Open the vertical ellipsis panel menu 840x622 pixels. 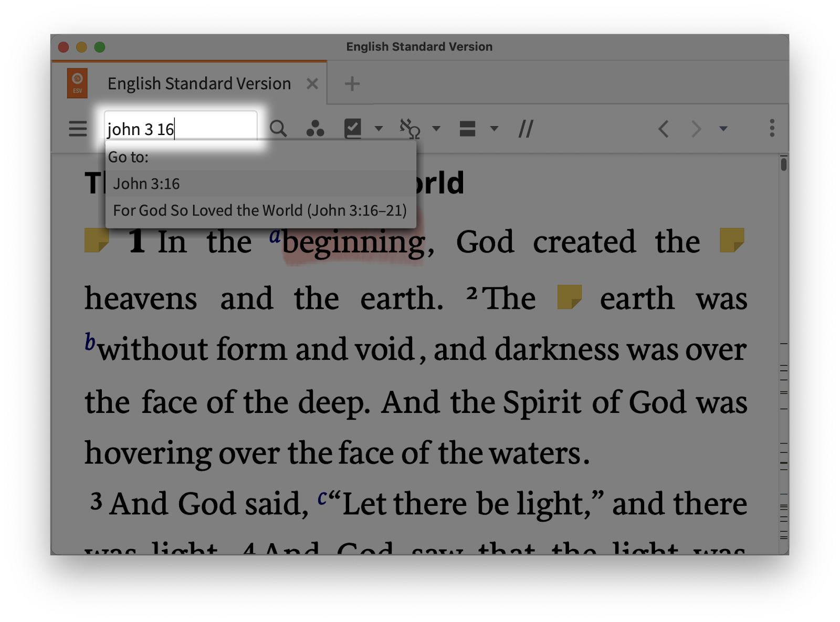[772, 129]
